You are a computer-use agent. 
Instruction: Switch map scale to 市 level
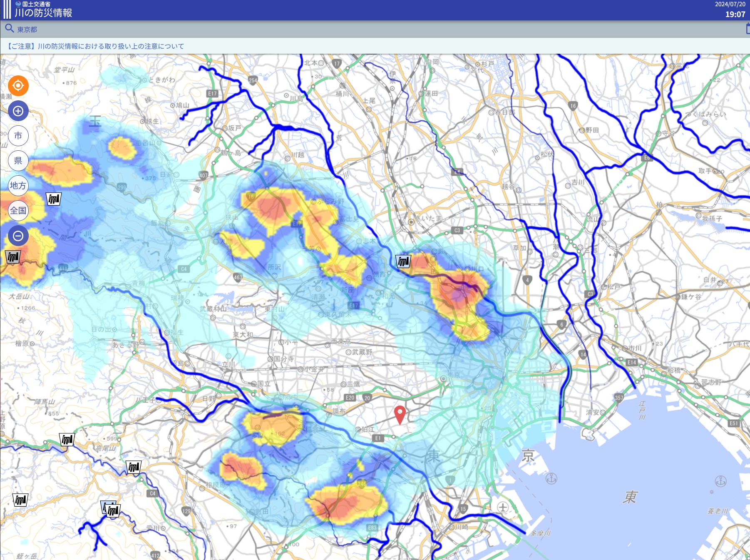point(18,136)
